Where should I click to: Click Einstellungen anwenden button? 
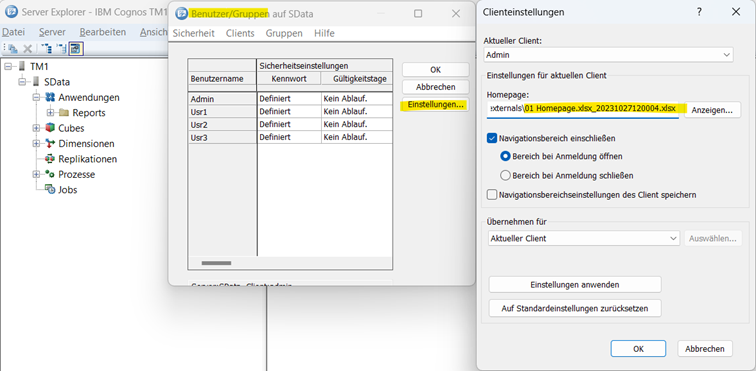tap(575, 285)
